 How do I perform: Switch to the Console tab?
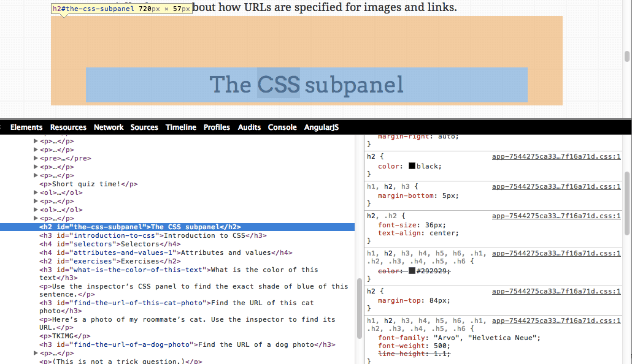click(282, 127)
